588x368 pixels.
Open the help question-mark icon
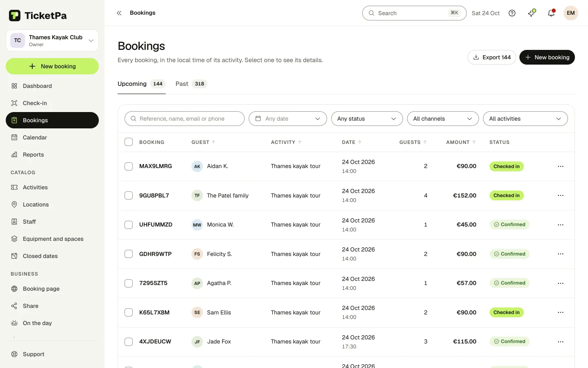(512, 13)
